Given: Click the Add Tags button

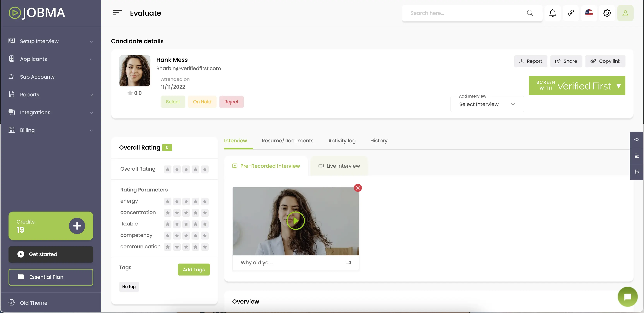Looking at the screenshot, I should [194, 270].
